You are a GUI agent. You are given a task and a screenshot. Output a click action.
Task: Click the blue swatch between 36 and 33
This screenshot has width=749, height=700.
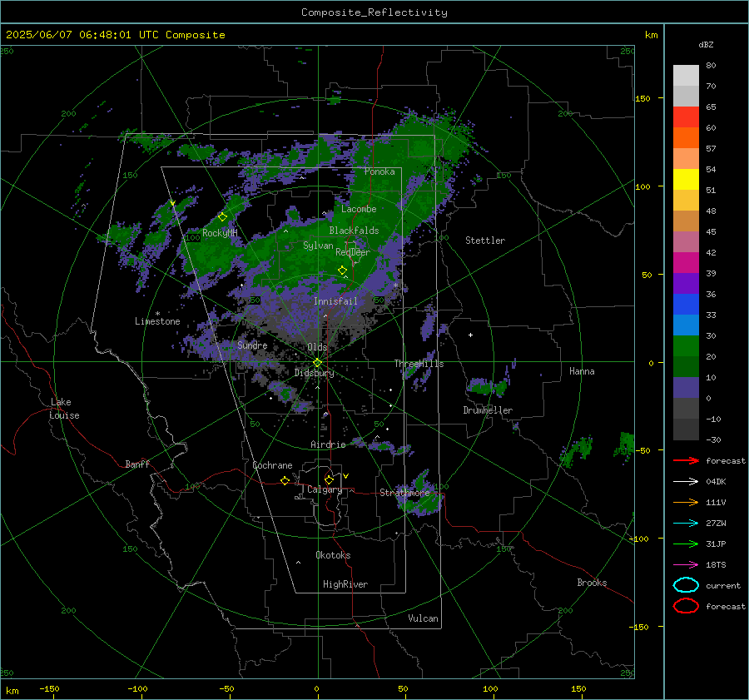click(x=686, y=305)
